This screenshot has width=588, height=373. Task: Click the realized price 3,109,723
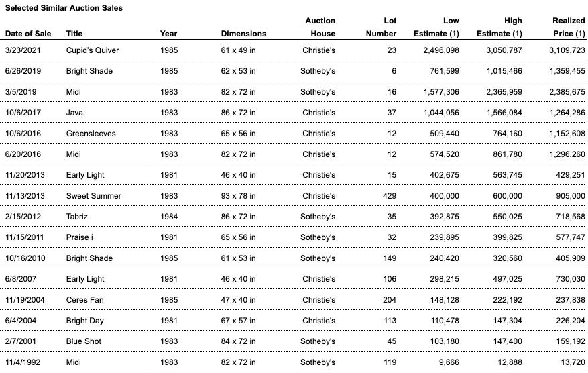click(566, 50)
